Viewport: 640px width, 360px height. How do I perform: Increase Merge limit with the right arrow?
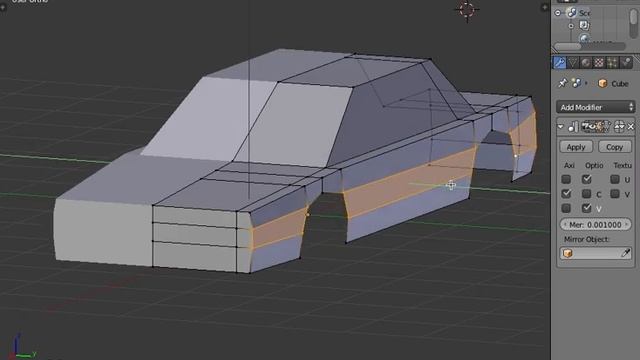(x=627, y=224)
